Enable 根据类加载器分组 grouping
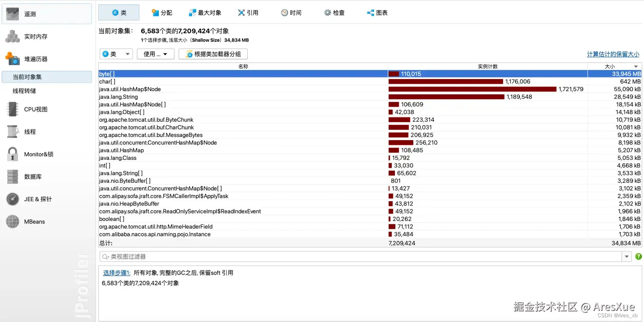 coord(213,54)
